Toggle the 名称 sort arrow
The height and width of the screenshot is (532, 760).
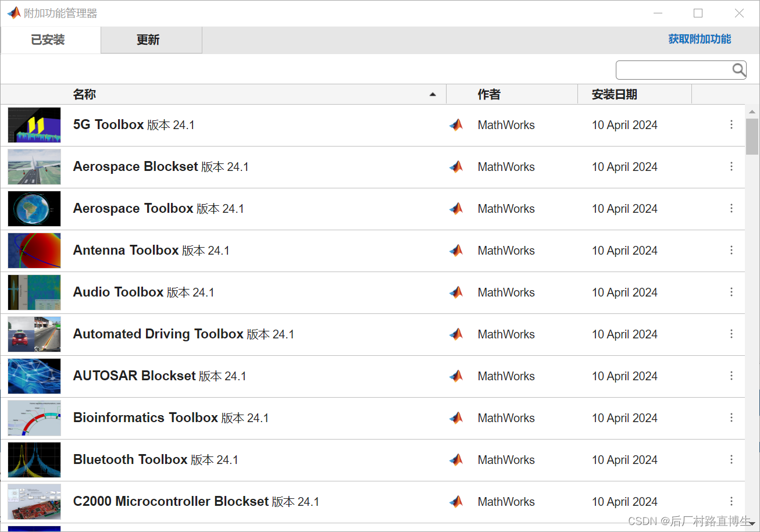(432, 94)
